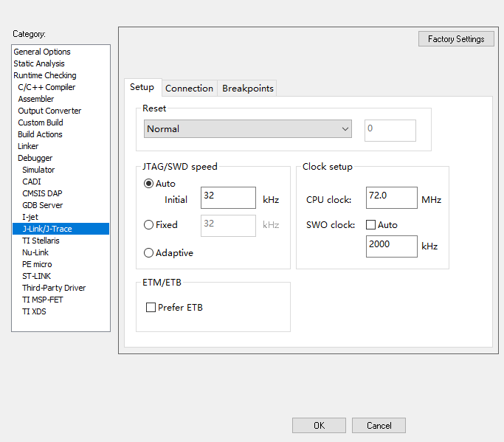Open the C/C++ Compiler category

pos(46,87)
